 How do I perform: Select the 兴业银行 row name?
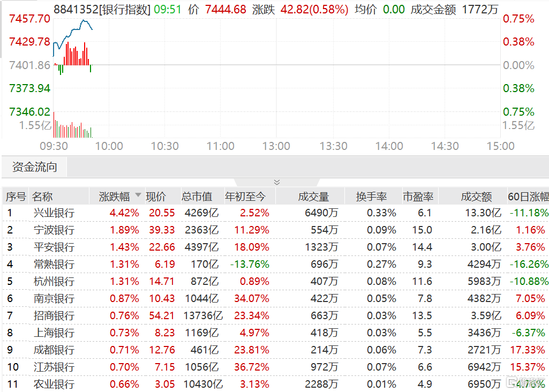[54, 213]
